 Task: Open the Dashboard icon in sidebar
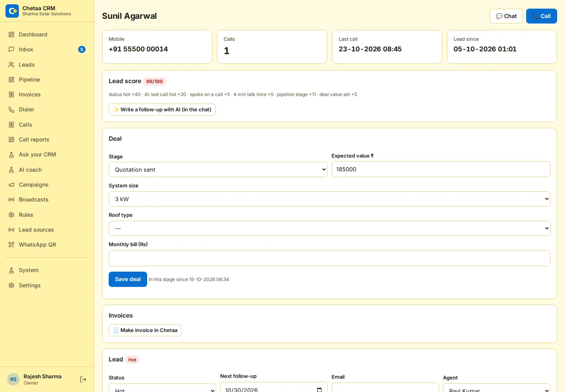tap(11, 34)
